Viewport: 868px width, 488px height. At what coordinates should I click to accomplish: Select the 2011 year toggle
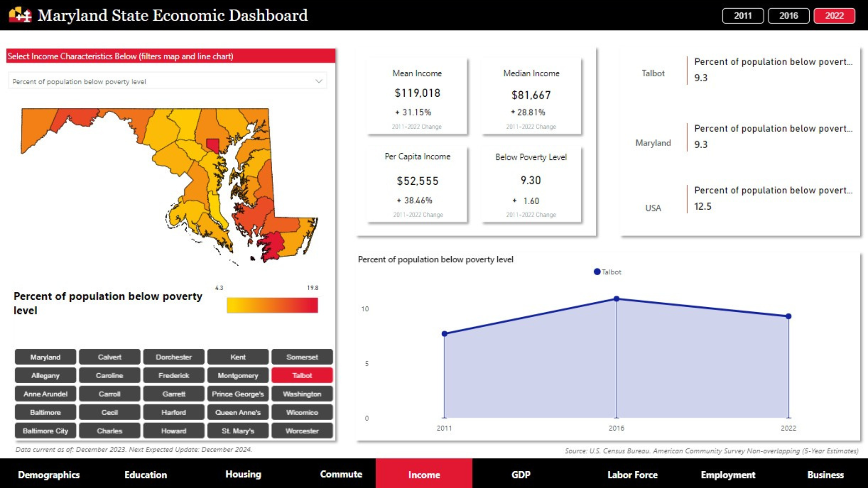coord(743,15)
